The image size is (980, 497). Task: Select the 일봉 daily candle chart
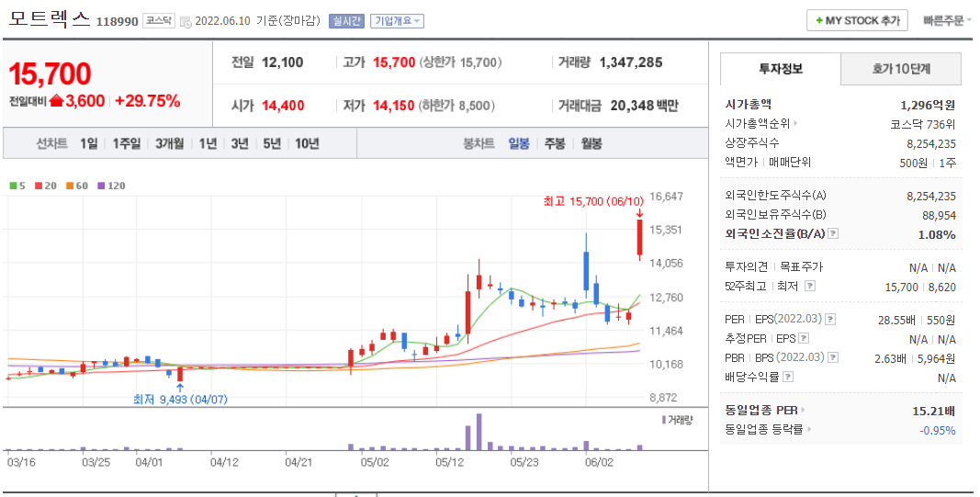pos(519,144)
